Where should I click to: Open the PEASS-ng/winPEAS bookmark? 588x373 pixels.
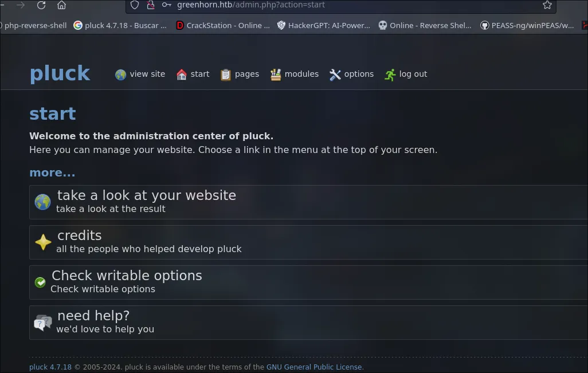click(x=527, y=25)
